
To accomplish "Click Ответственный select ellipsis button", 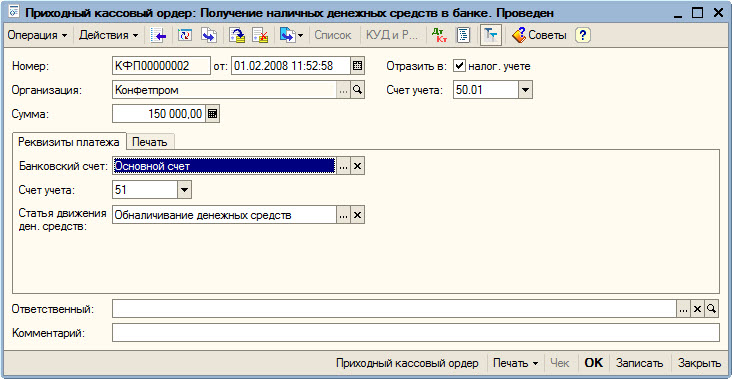I will 684,309.
